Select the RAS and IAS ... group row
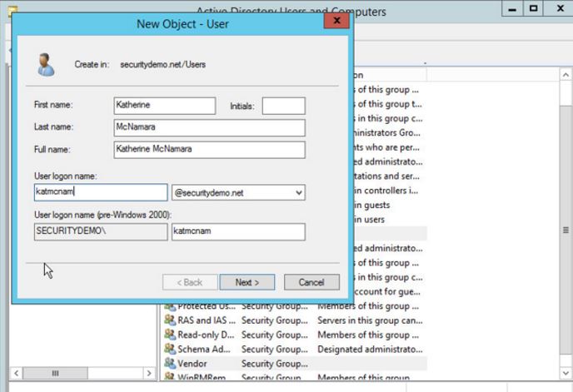This screenshot has height=392, width=573. click(295, 320)
